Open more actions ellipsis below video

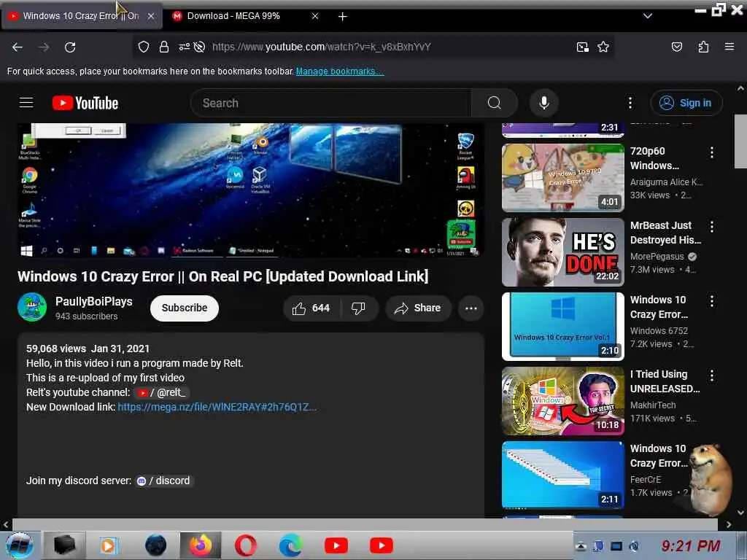(471, 308)
